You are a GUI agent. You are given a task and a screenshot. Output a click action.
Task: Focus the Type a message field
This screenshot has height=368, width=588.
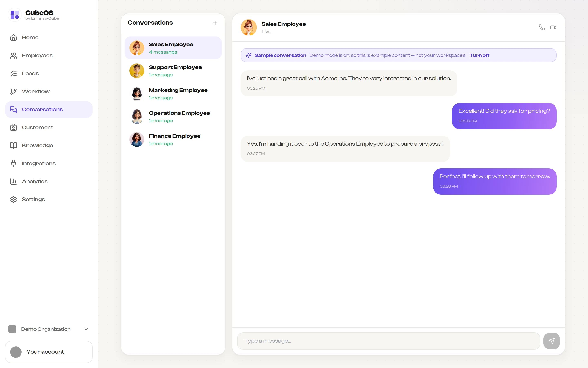pyautogui.click(x=389, y=341)
